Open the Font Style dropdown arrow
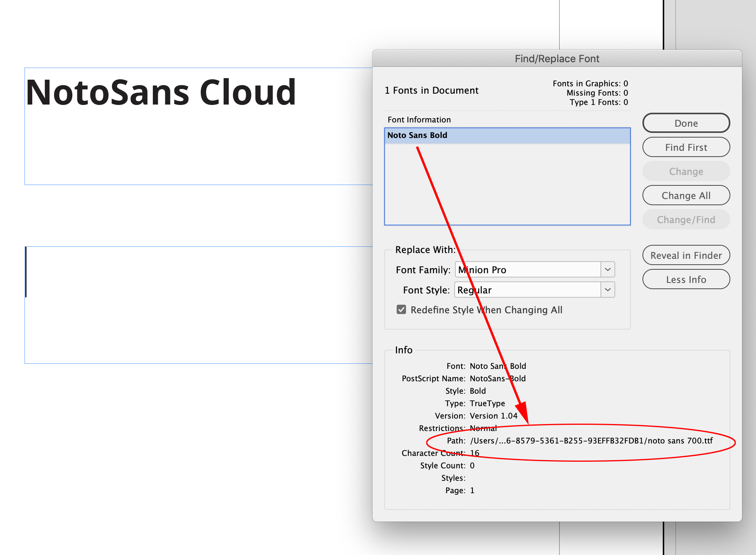The width and height of the screenshot is (756, 555). coord(607,290)
